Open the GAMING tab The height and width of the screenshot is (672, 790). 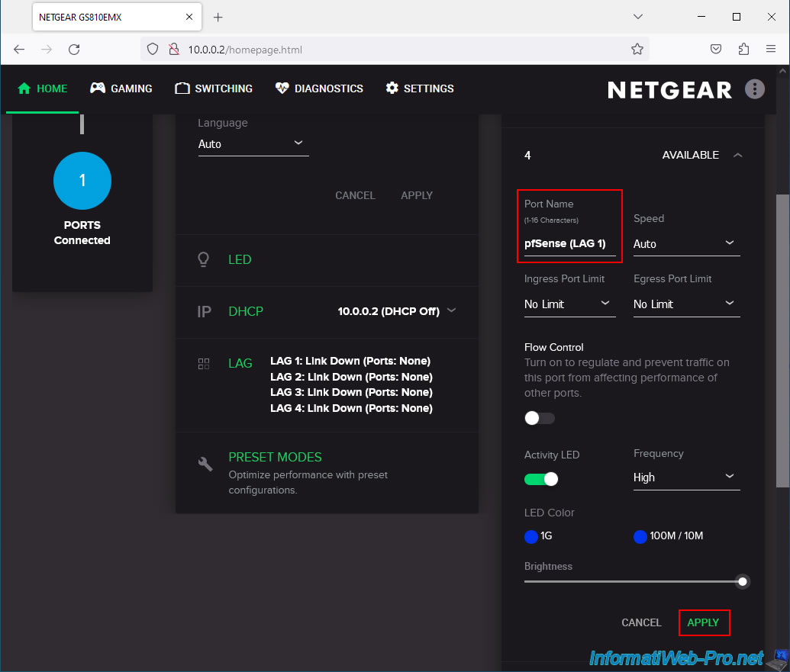point(121,88)
